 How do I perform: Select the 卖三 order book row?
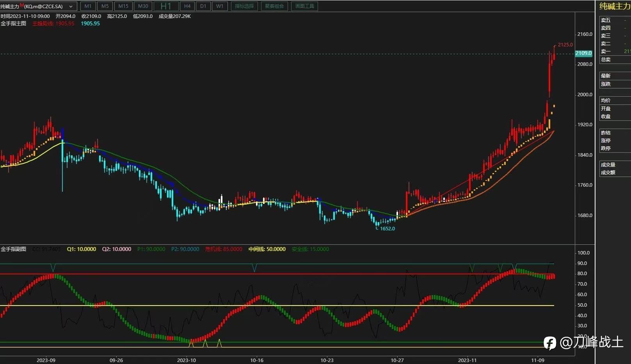pos(615,36)
